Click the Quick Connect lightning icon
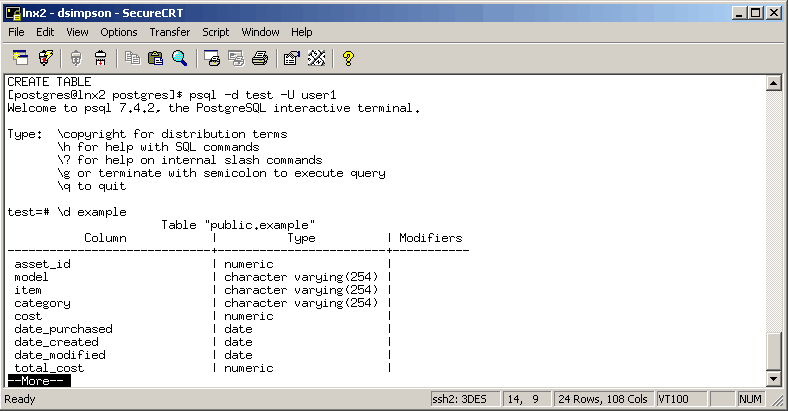 click(x=45, y=58)
